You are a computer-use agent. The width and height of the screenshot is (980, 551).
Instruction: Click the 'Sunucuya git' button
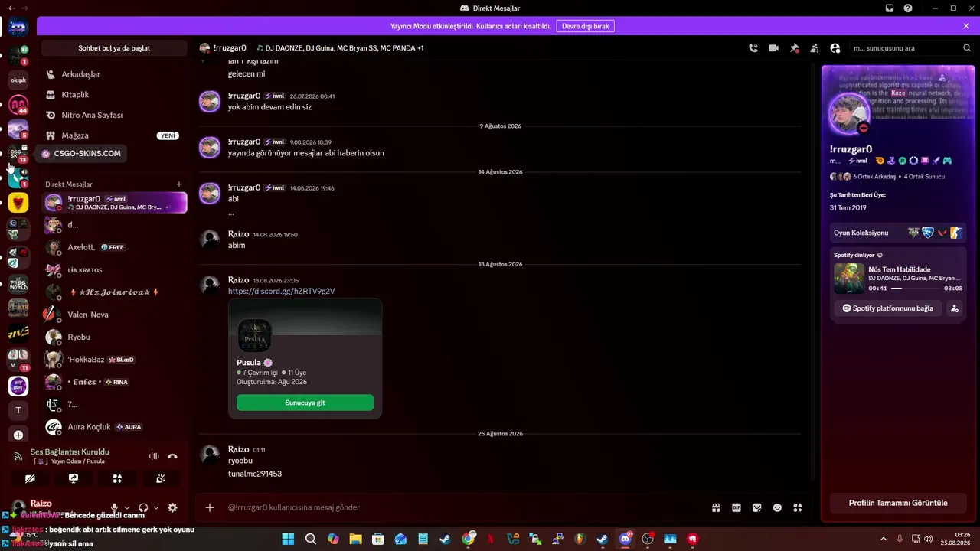[x=305, y=403]
